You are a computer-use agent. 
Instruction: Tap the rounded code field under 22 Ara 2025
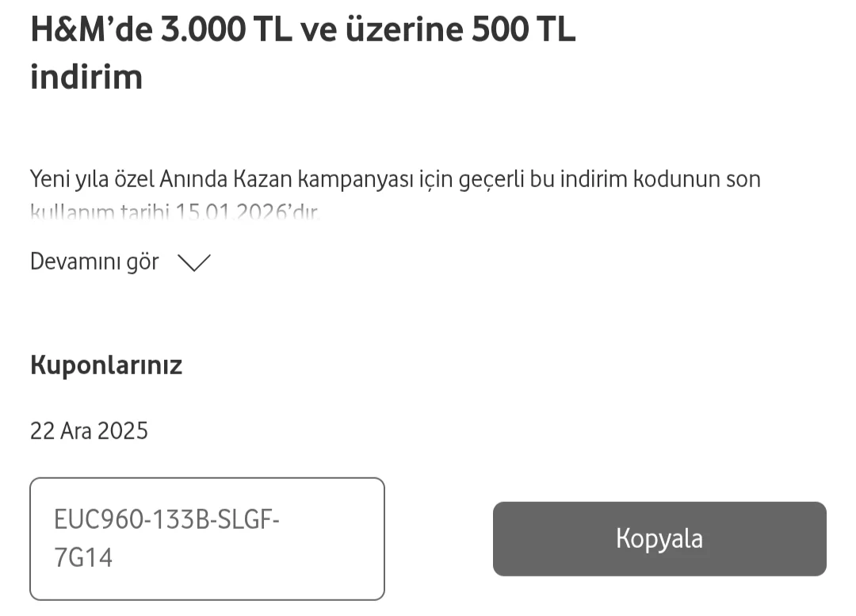pos(206,539)
